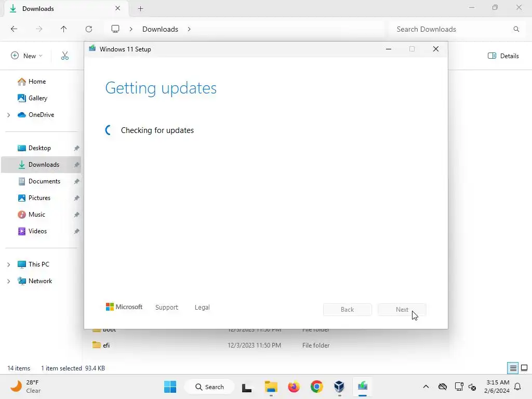Screen dimensions: 532x399
Task: Launch Firefox from the taskbar
Action: [294, 387]
